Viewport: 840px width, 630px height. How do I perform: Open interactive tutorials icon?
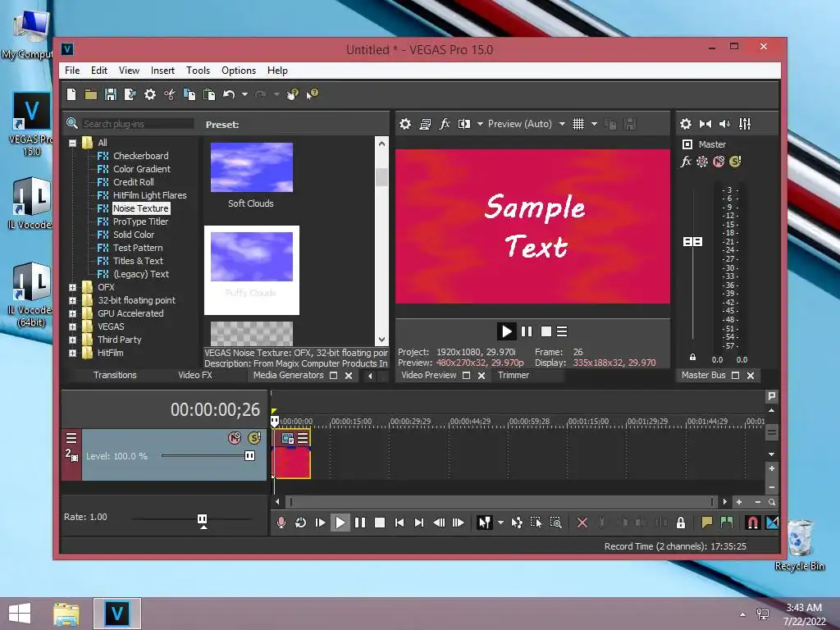(x=293, y=95)
